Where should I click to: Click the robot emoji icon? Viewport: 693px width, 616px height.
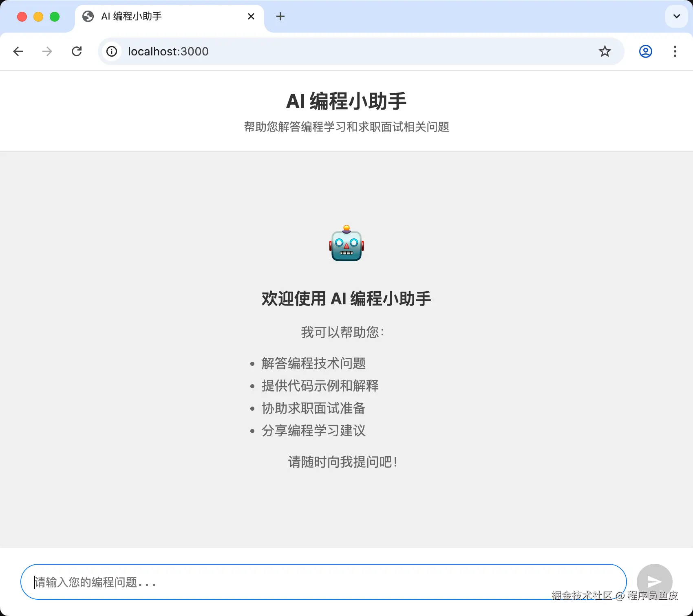coord(346,243)
